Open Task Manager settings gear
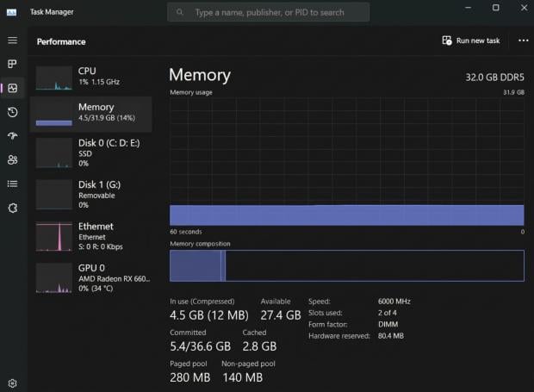The width and height of the screenshot is (534, 392). pyautogui.click(x=13, y=383)
